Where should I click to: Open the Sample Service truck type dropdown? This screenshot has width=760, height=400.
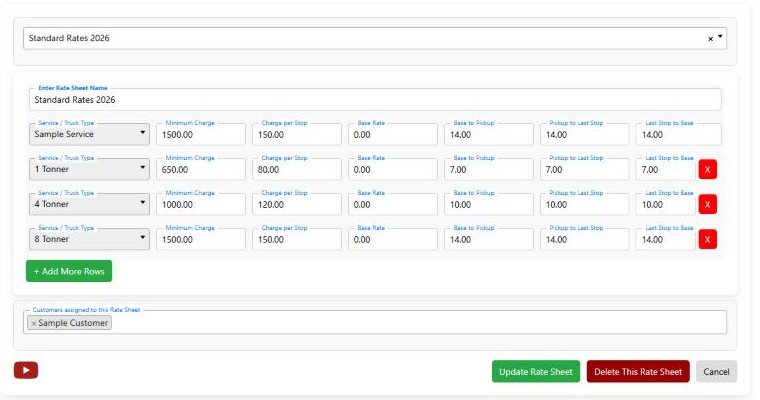click(x=89, y=134)
